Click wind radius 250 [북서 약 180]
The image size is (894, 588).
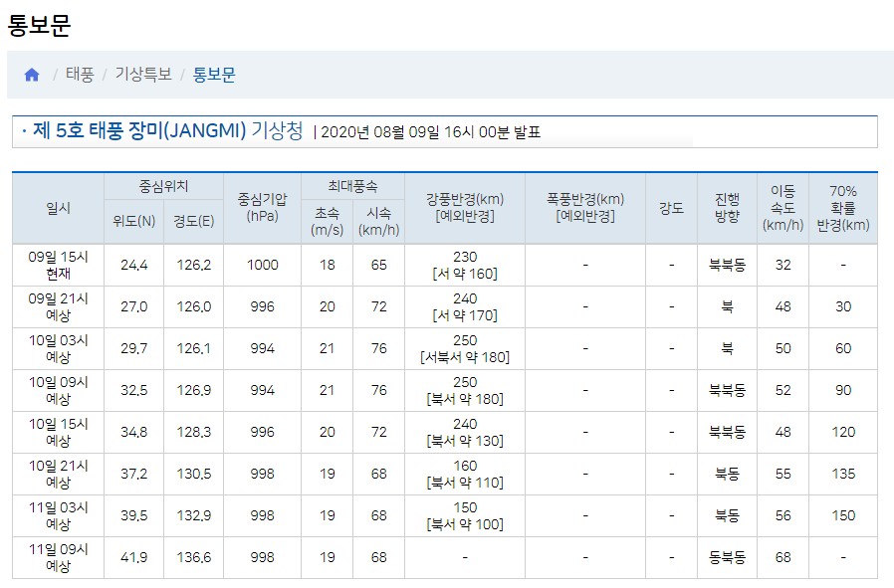click(x=465, y=390)
